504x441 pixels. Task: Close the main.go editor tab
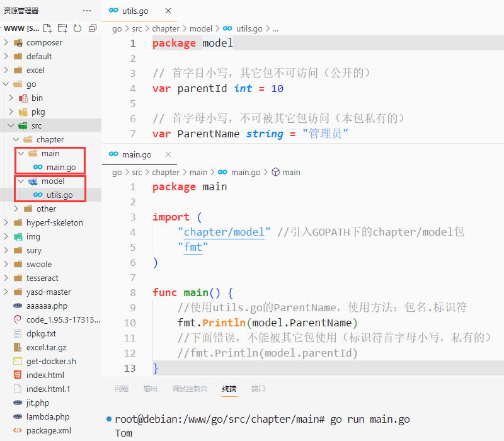click(x=168, y=154)
